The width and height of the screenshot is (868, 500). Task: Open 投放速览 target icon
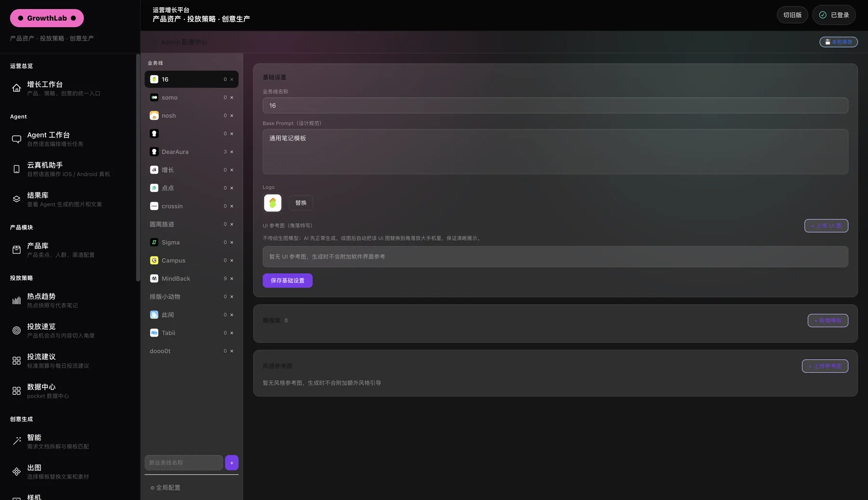click(16, 331)
